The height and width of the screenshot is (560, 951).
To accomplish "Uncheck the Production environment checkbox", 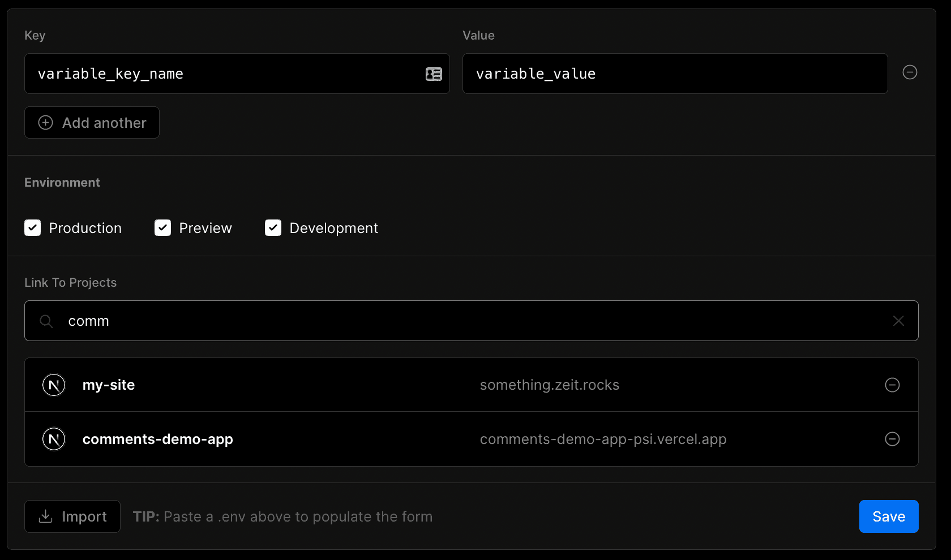I will [33, 228].
